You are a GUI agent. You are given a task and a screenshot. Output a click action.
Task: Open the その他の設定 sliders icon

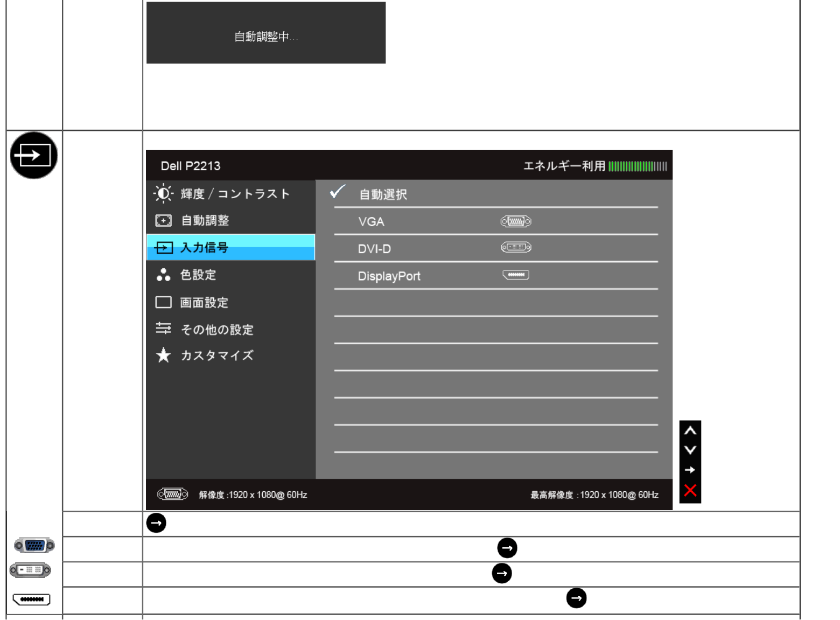tap(163, 328)
